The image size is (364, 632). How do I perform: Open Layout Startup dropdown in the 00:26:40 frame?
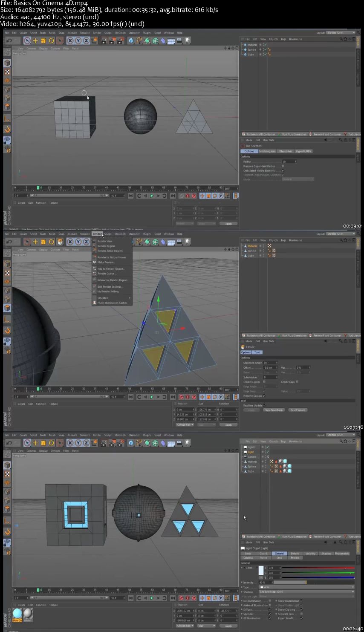pyautogui.click(x=341, y=435)
